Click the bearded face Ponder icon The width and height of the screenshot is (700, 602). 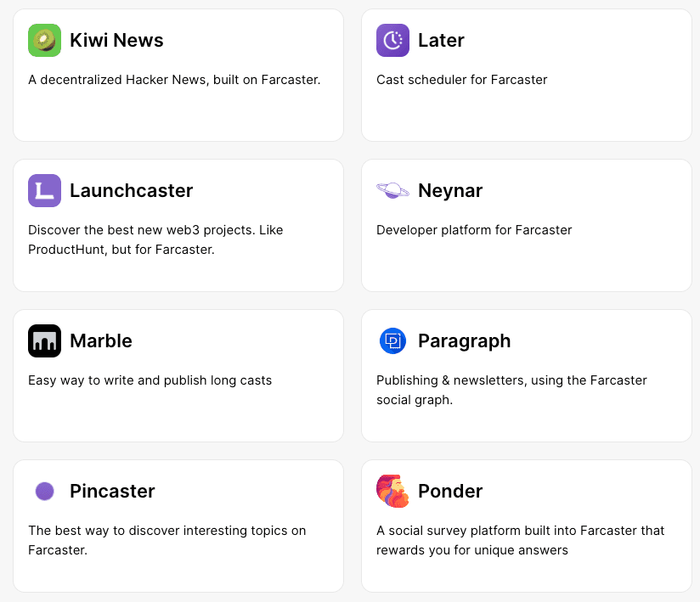point(392,492)
